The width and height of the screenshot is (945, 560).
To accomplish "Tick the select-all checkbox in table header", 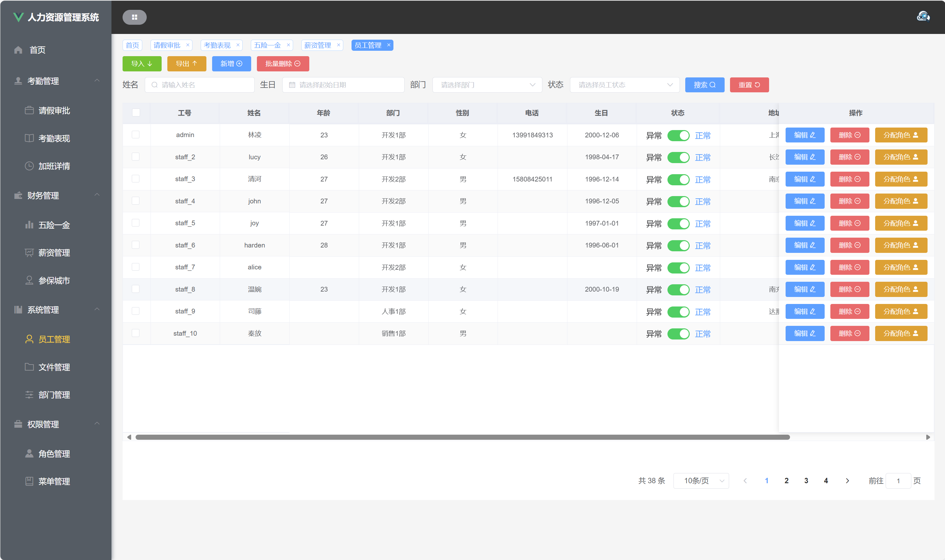I will 136,112.
